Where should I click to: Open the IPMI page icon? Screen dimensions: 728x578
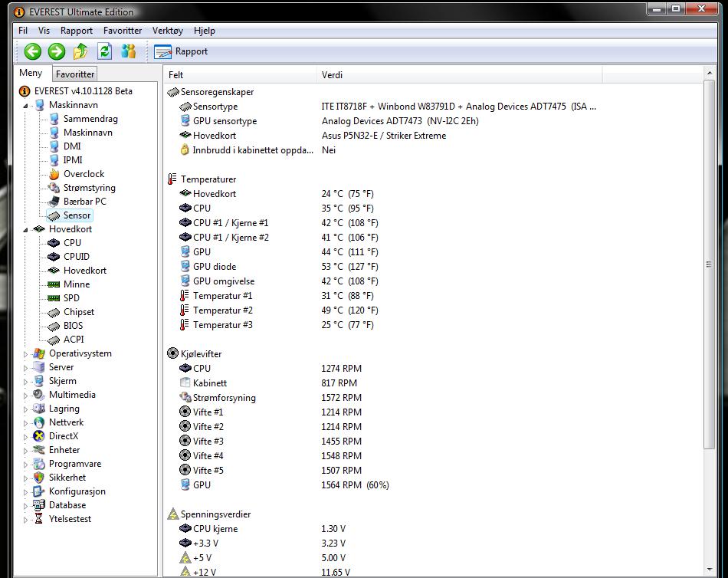(54, 160)
